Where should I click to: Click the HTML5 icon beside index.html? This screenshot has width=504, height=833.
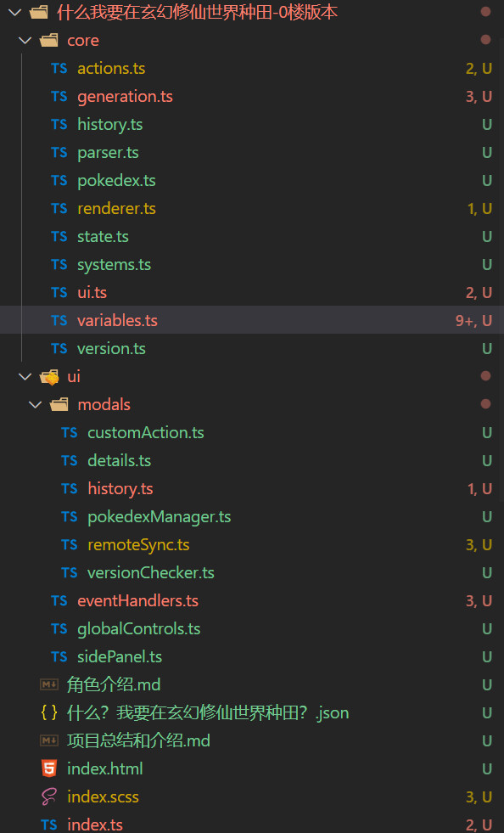49,768
